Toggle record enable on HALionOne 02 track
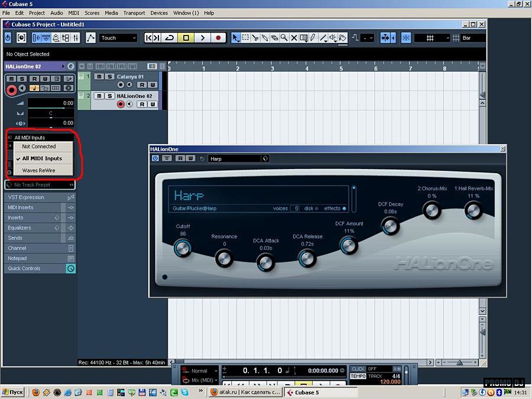Image resolution: width=532 pixels, height=399 pixels. [x=121, y=104]
